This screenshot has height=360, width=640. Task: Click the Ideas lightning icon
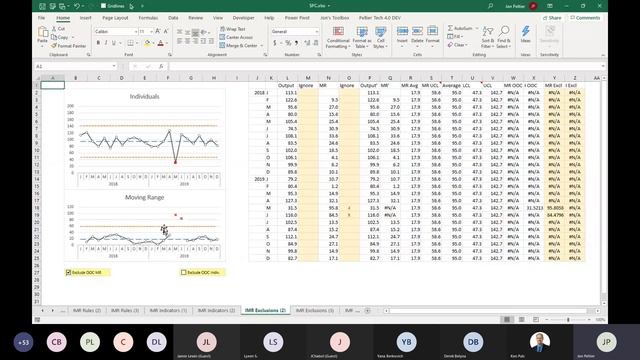(x=525, y=31)
